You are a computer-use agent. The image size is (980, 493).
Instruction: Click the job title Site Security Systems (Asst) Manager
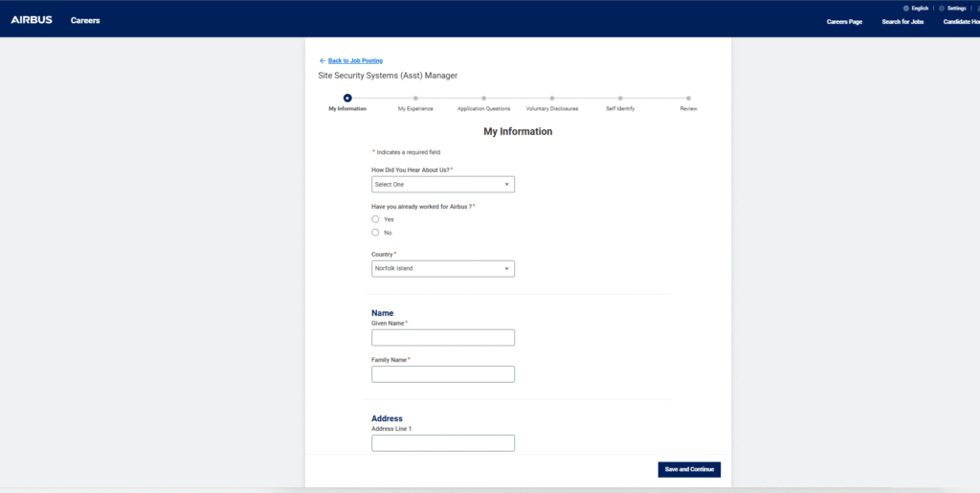388,76
